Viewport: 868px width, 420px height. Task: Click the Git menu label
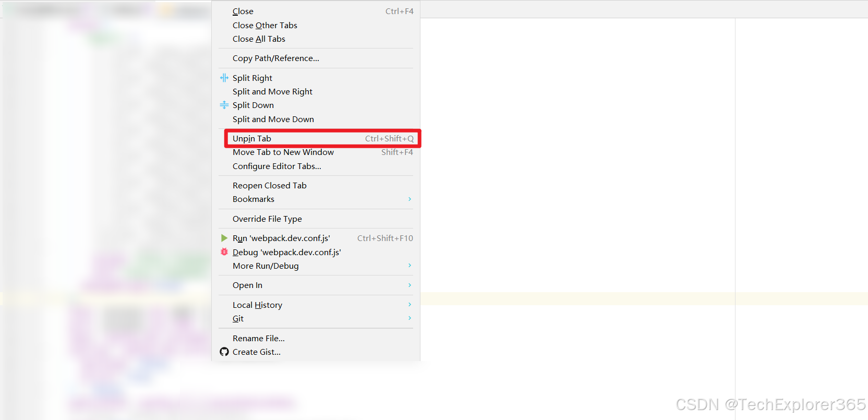click(x=238, y=318)
